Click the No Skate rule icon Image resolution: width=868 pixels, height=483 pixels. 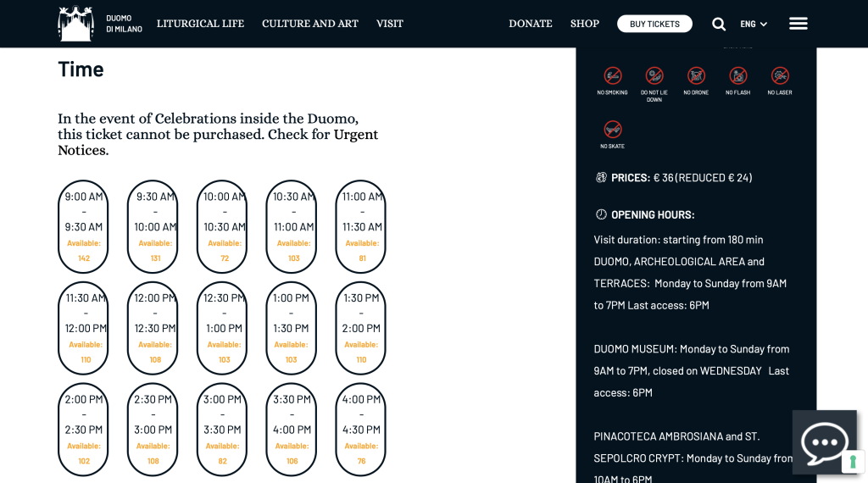(x=612, y=130)
